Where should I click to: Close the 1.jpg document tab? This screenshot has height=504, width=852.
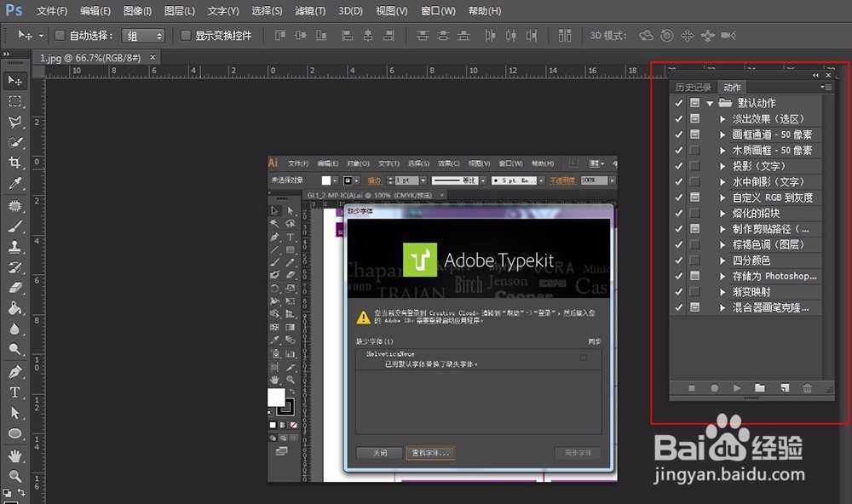[153, 57]
